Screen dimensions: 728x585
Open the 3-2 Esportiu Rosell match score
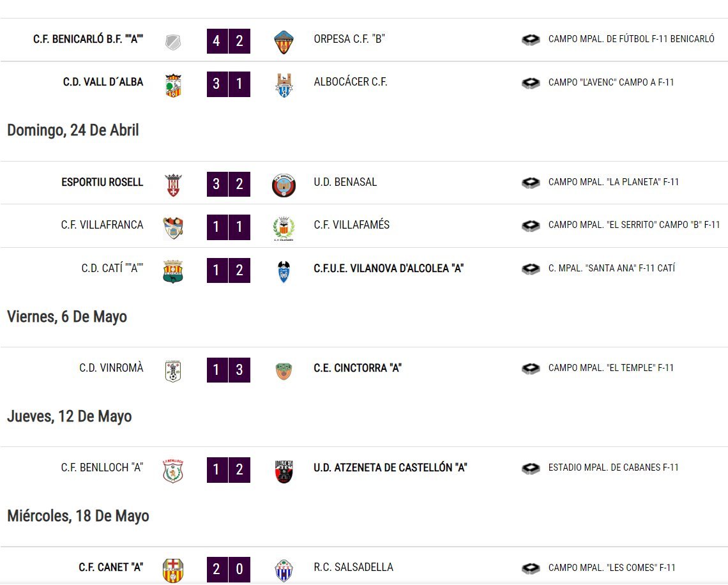click(x=229, y=185)
